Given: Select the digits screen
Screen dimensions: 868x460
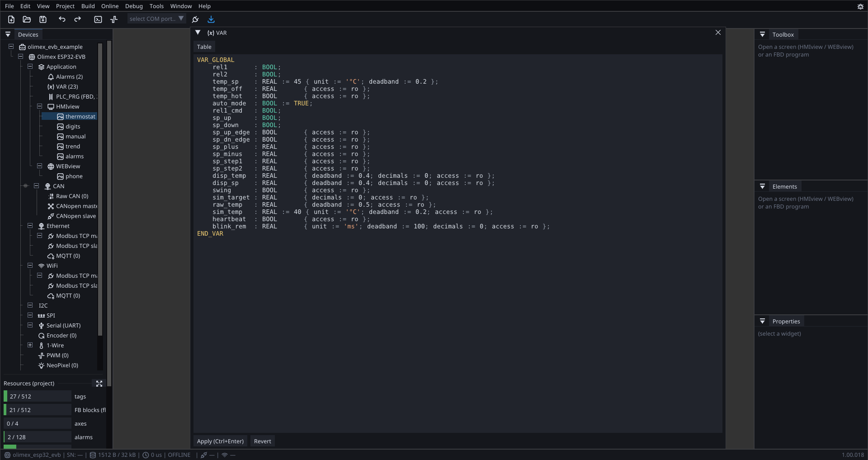Looking at the screenshot, I should (x=69, y=127).
